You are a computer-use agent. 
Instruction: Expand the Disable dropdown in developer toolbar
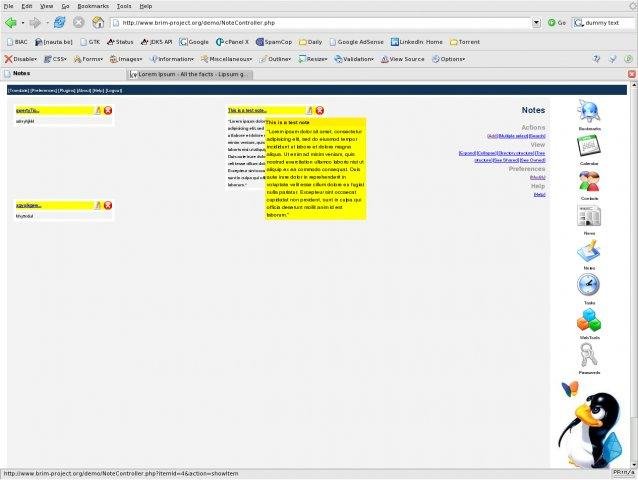coord(21,59)
